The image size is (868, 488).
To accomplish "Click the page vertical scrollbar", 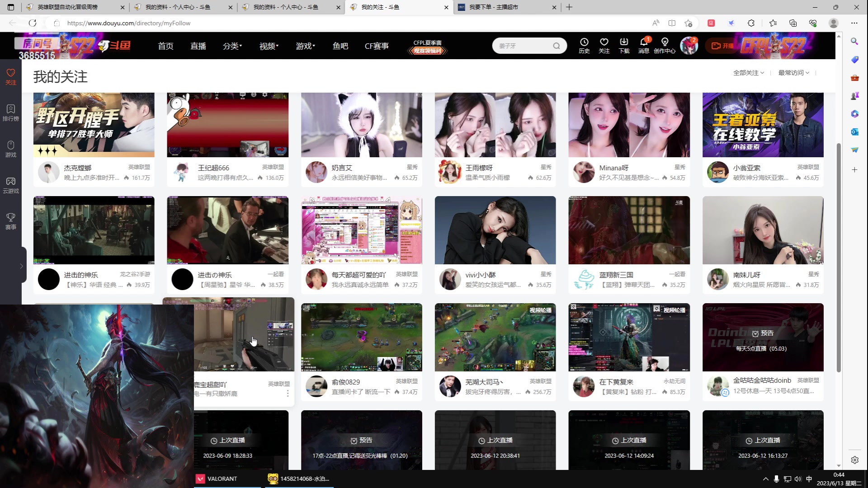I will [839, 258].
